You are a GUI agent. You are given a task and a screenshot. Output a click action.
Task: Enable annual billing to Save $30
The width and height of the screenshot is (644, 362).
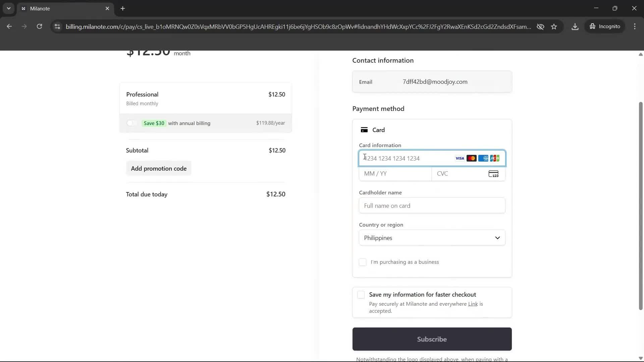131,123
